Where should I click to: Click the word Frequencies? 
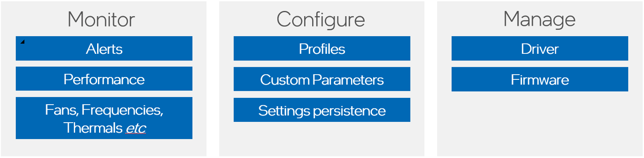[122, 110]
